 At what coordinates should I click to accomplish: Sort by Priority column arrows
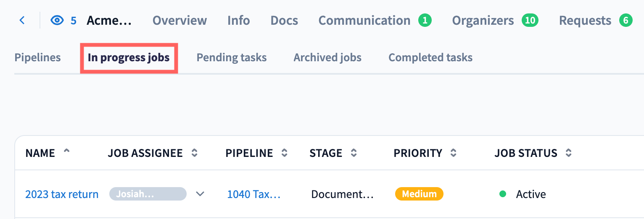(x=453, y=153)
